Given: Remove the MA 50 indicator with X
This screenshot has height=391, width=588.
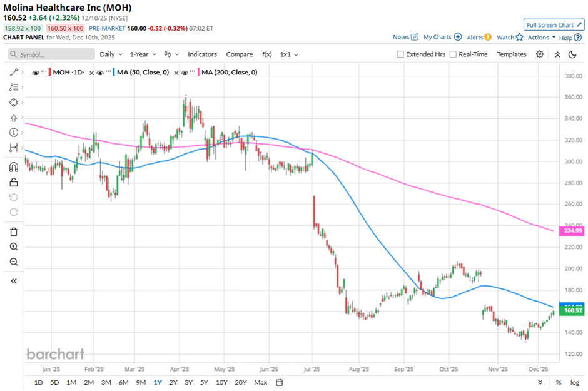Looking at the screenshot, I should [x=176, y=73].
